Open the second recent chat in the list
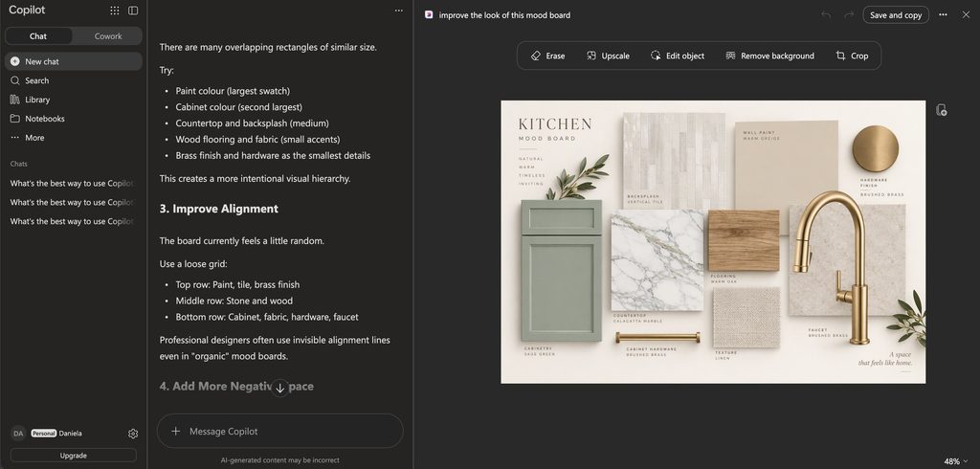This screenshot has width=980, height=469. [72, 203]
